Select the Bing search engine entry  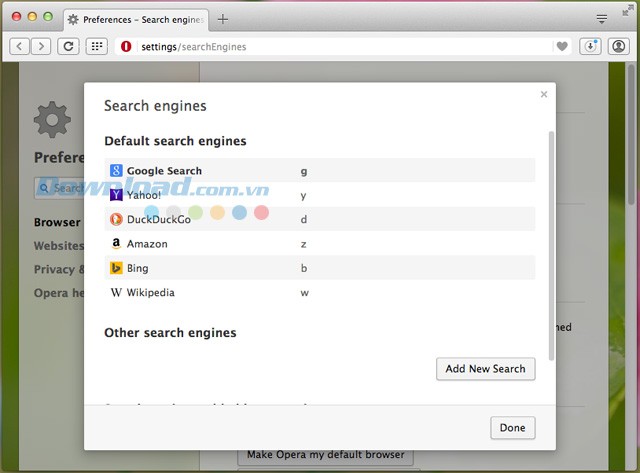[x=137, y=268]
